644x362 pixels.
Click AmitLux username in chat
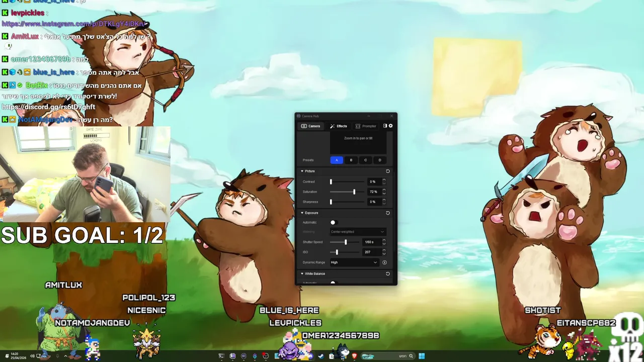(x=25, y=36)
